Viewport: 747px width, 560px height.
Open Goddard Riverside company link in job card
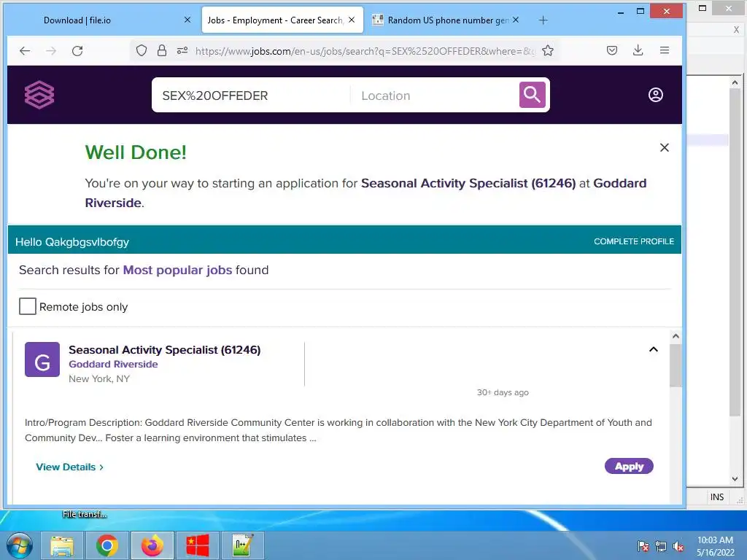click(113, 365)
